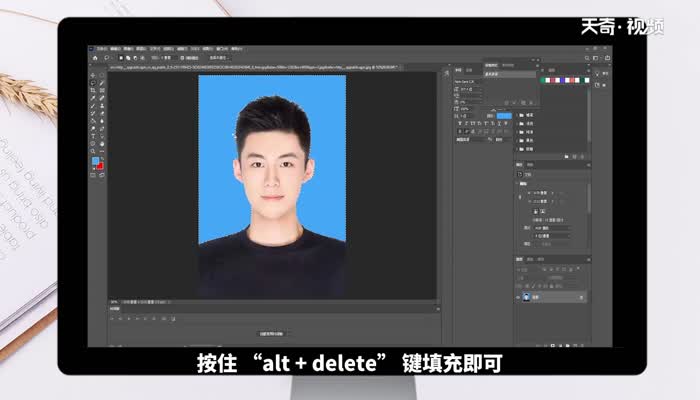Screen dimensions: 700x400
Task: Select the Brush tool
Action: tap(93, 106)
